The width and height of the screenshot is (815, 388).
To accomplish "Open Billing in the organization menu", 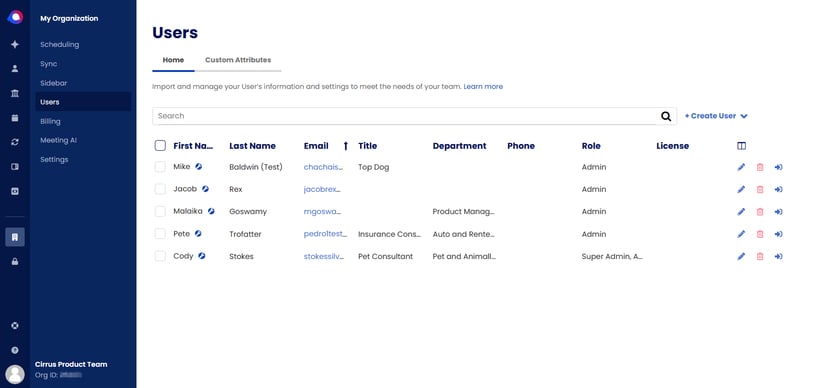I will pyautogui.click(x=50, y=121).
